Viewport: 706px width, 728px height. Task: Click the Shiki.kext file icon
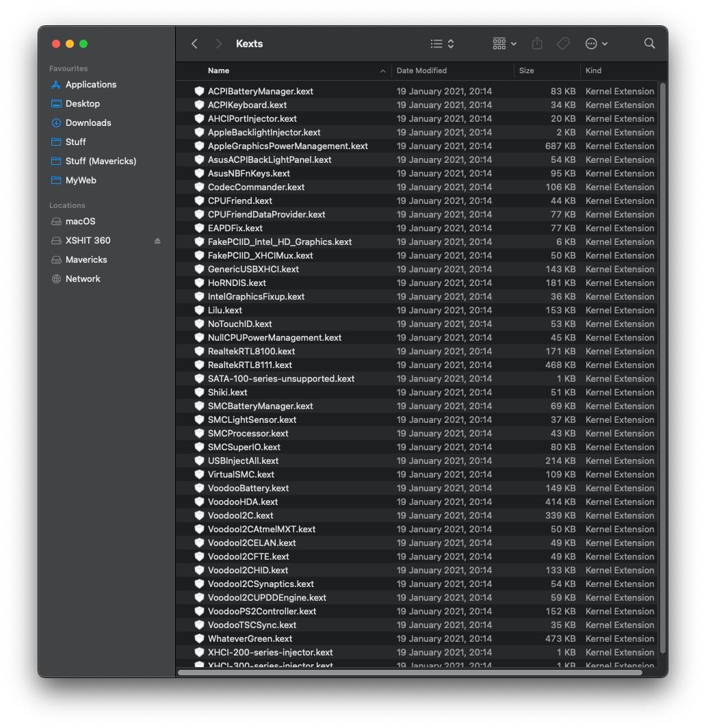click(200, 392)
